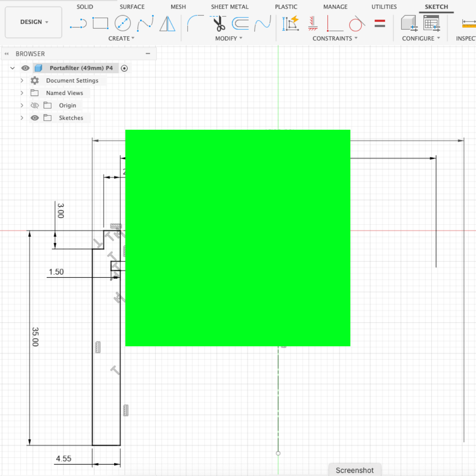
Task: Expand the Named Views node
Action: coord(22,93)
